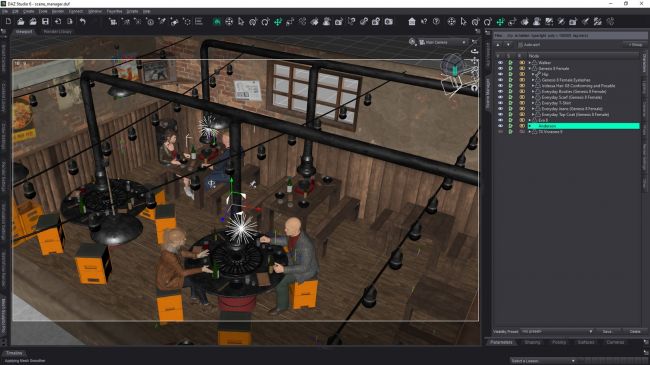Click the circled question mark Help icon
This screenshot has width=650, height=365.
pyautogui.click(x=436, y=22)
